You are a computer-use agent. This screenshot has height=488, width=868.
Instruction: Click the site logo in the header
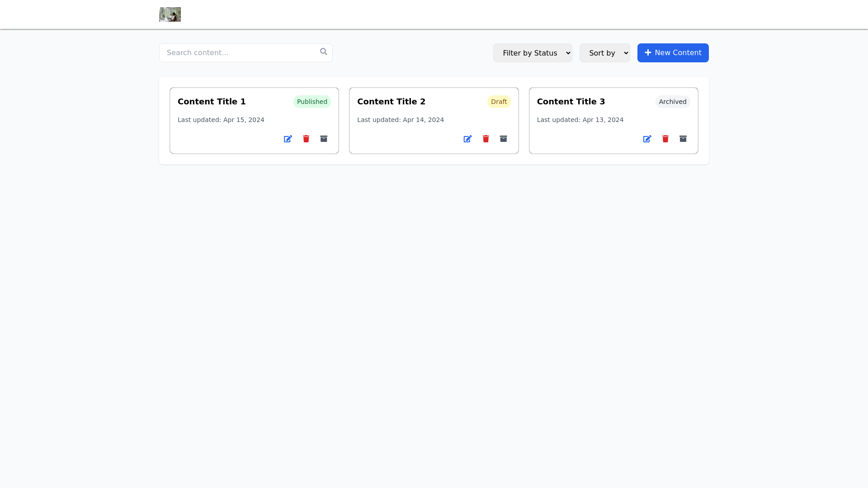coord(170,14)
